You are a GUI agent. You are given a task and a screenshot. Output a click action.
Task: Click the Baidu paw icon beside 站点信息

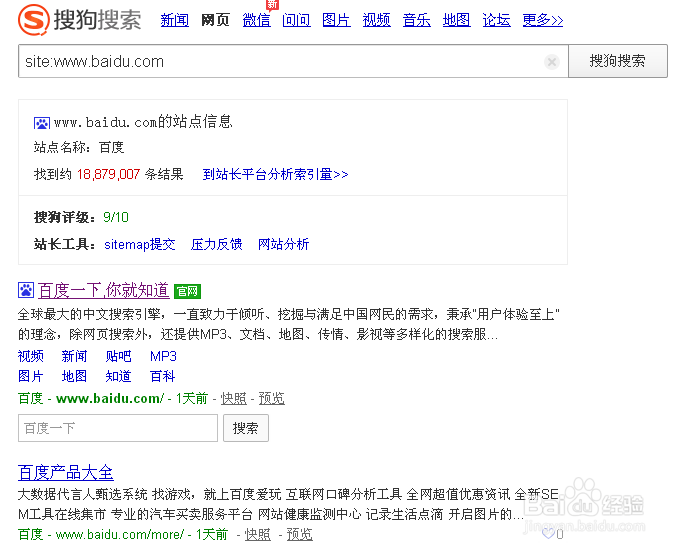pos(42,123)
